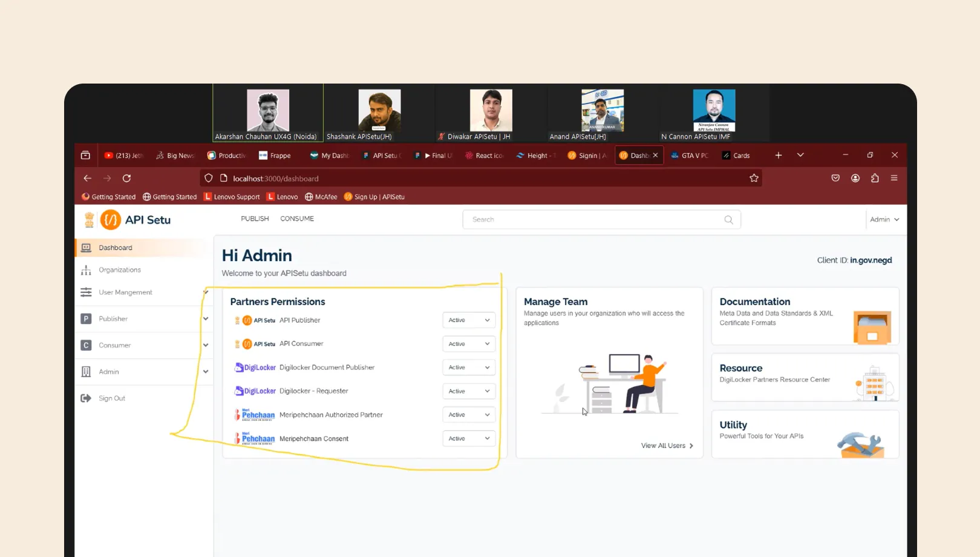
Task: Close the Dashboard browser tab
Action: [x=655, y=156]
